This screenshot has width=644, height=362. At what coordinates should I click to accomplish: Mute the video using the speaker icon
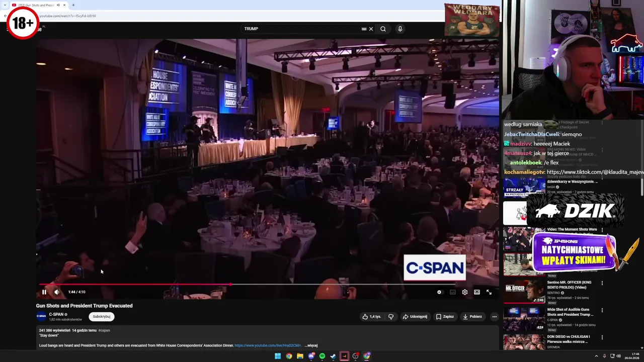click(x=57, y=292)
